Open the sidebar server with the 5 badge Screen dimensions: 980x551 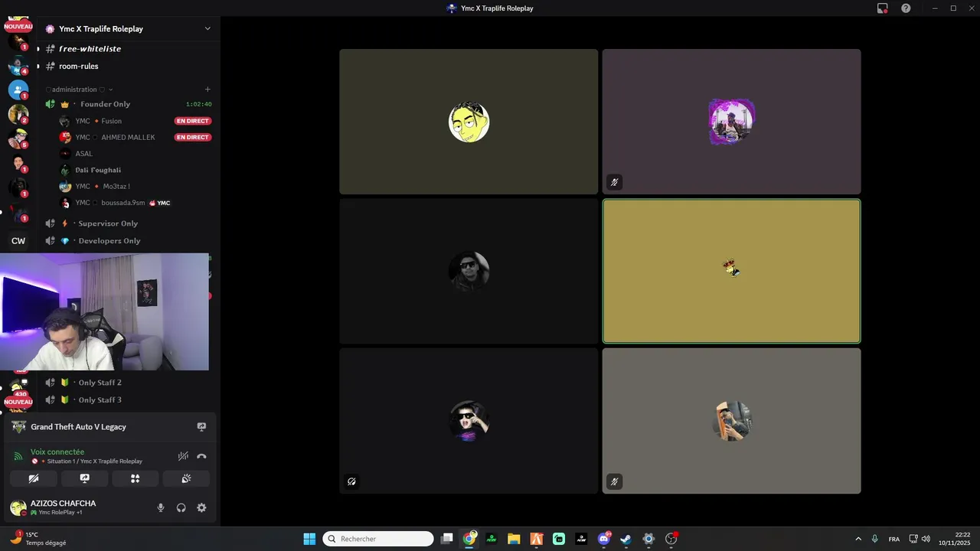(x=18, y=139)
